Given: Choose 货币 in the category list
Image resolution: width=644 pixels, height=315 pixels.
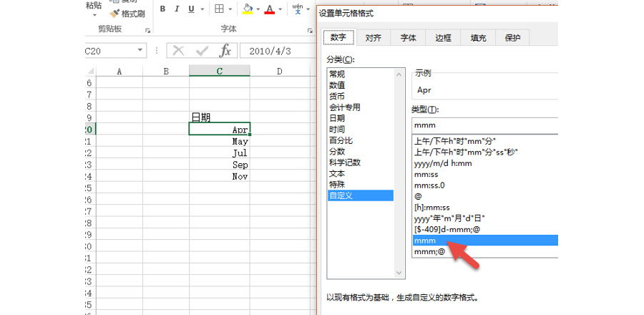Looking at the screenshot, I should click(361, 97).
